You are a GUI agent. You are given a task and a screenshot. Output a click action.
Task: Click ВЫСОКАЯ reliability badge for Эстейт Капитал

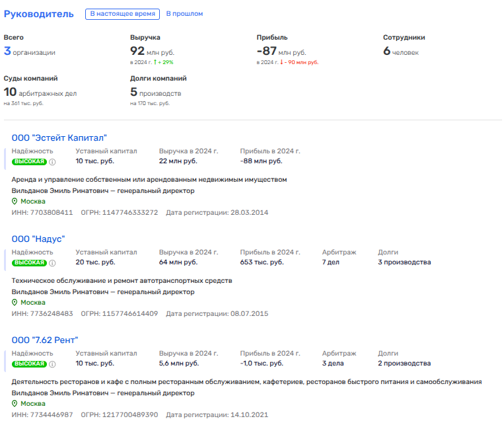click(30, 161)
